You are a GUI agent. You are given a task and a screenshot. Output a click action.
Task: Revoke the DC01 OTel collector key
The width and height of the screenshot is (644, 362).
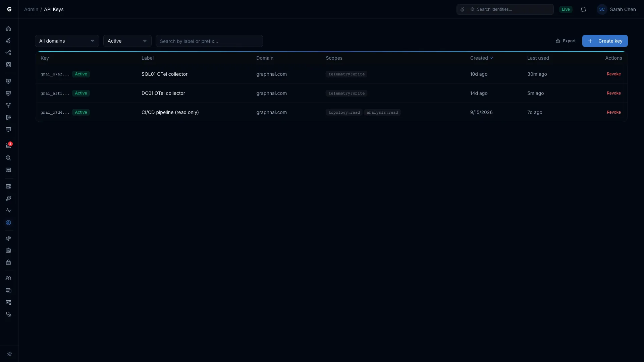[613, 93]
